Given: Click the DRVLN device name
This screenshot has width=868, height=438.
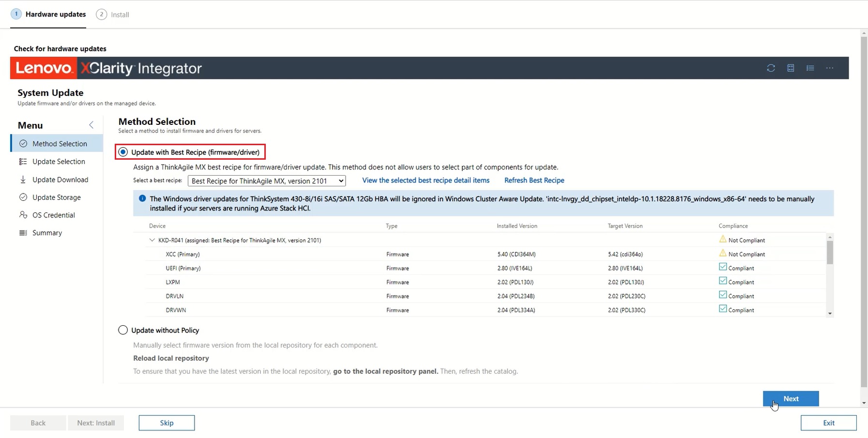Looking at the screenshot, I should pos(174,296).
